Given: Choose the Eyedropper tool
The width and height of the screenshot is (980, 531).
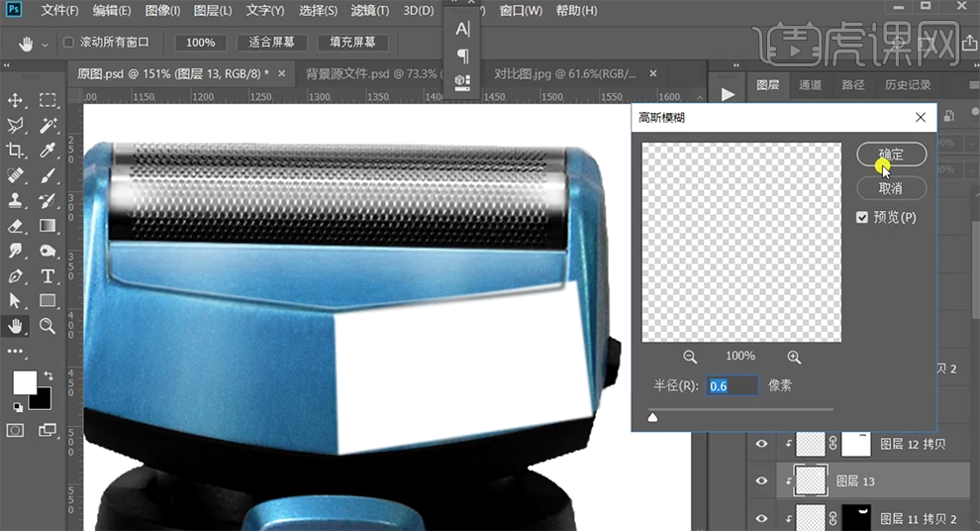Looking at the screenshot, I should [47, 151].
